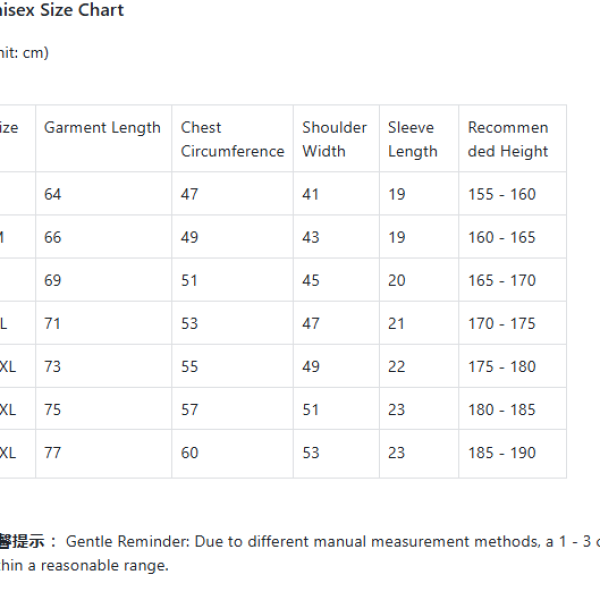Screen dimensions: 600x600
Task: Click the Chest Circumference column header
Action: click(x=232, y=139)
